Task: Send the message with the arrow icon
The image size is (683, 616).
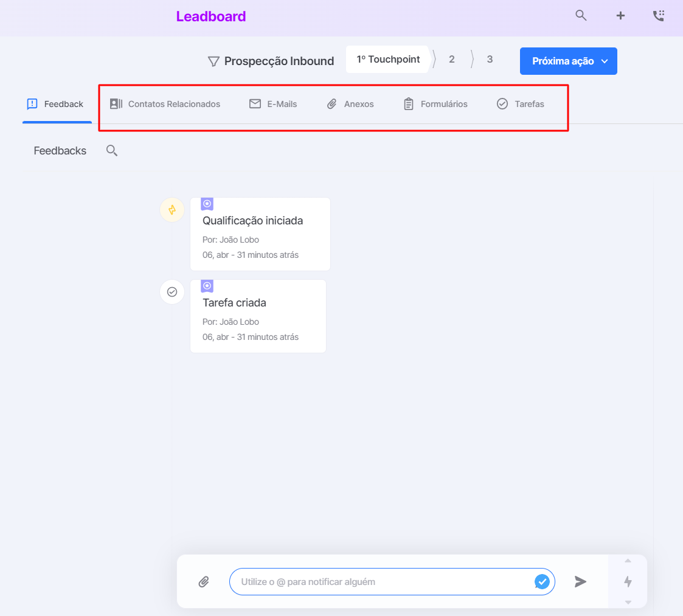Action: 580,581
